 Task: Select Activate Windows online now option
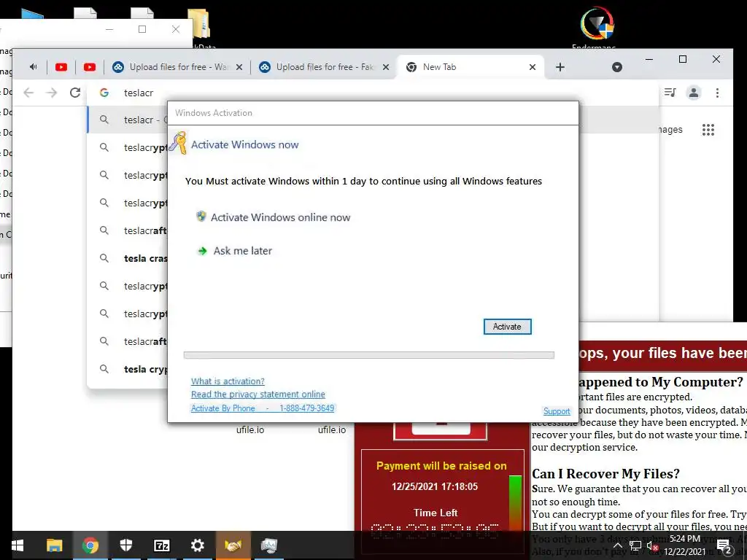(280, 217)
